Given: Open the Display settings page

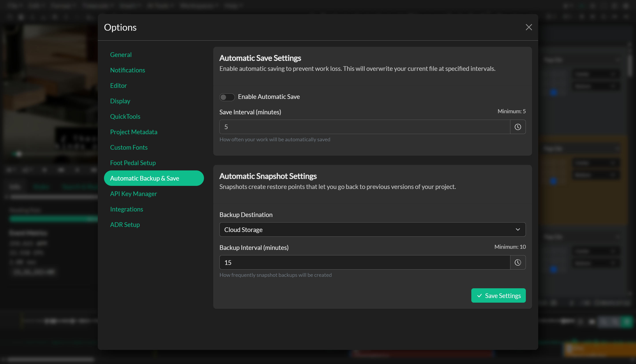Looking at the screenshot, I should pos(120,101).
